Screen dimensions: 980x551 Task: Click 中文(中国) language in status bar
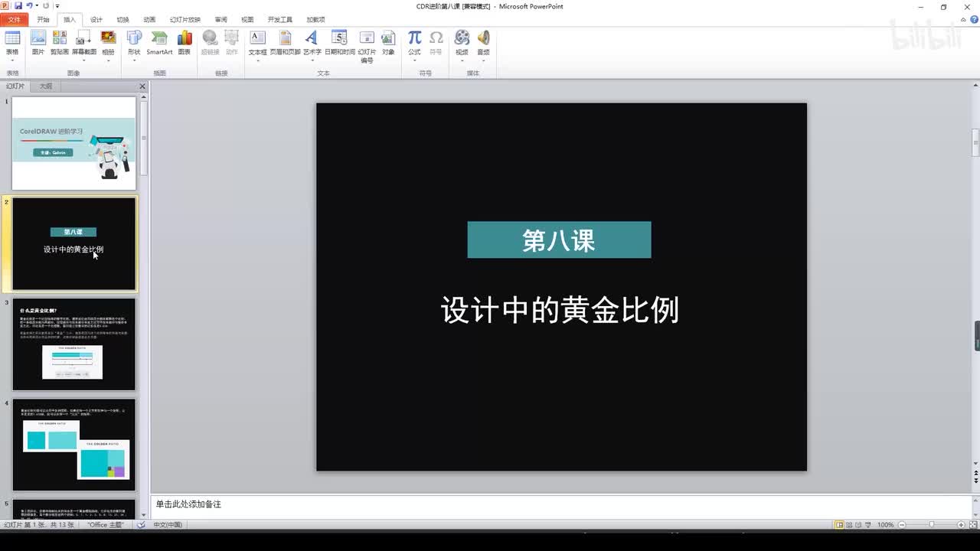click(168, 525)
